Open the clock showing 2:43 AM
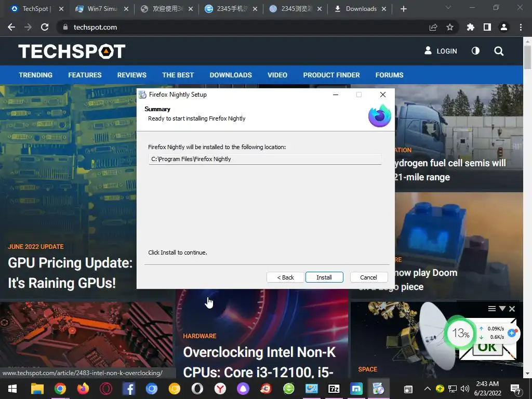The width and height of the screenshot is (532, 399). tap(487, 389)
